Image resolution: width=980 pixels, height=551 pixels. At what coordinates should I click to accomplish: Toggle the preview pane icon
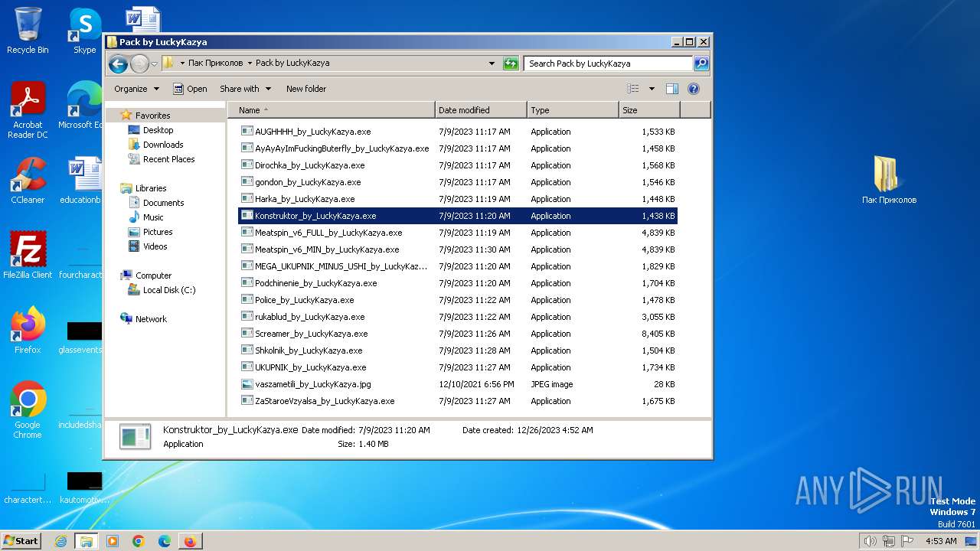(x=671, y=89)
